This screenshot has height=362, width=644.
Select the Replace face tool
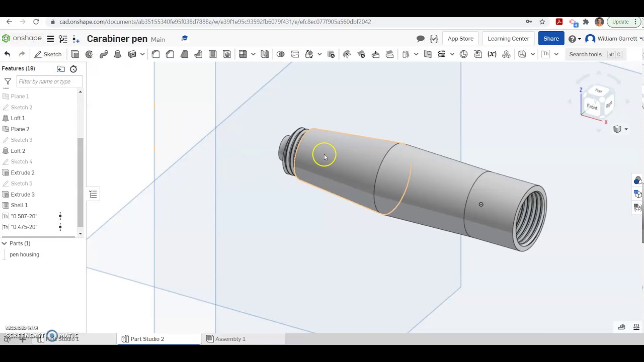(389, 54)
